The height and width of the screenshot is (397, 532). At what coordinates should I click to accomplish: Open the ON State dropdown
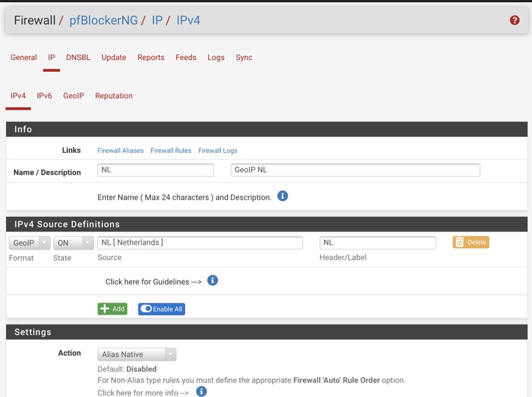(73, 243)
